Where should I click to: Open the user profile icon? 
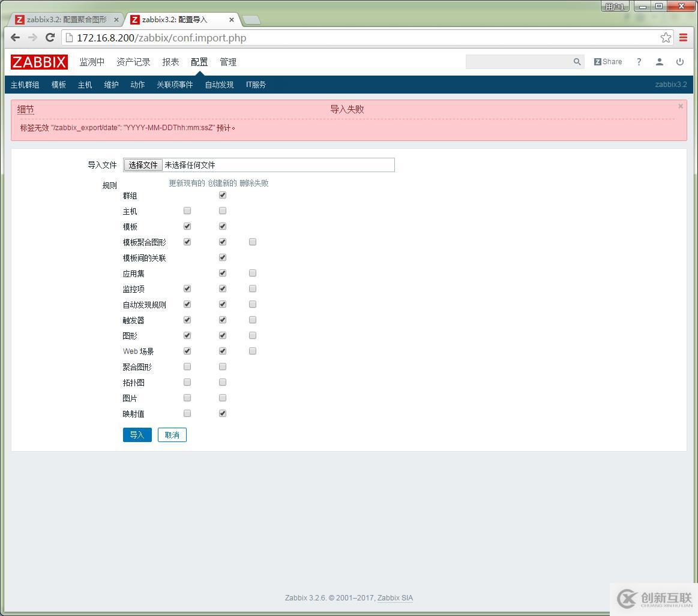(x=659, y=62)
